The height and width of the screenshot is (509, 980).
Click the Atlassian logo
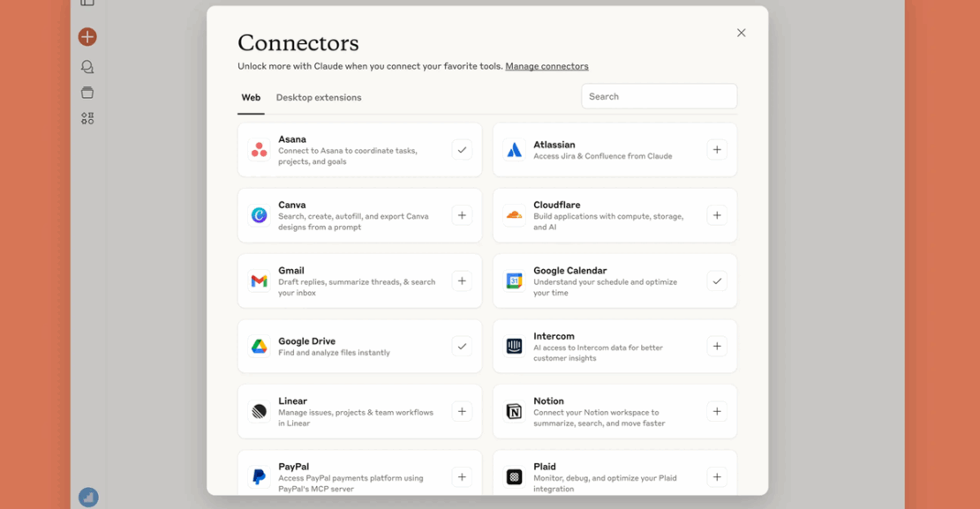coord(514,149)
